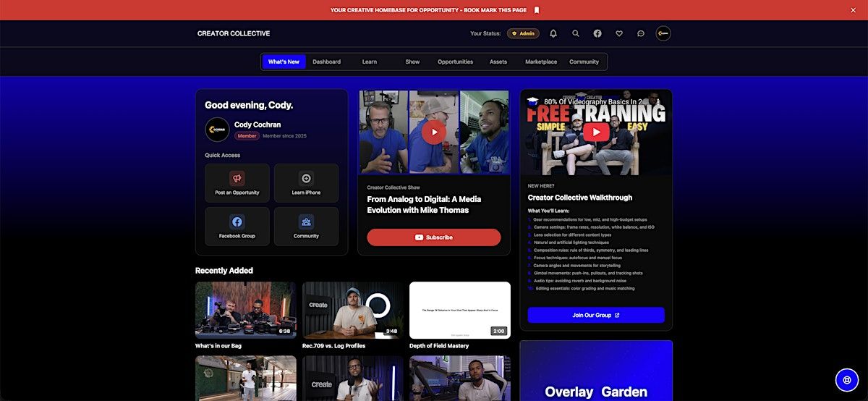Play the Creator Collective Show video
This screenshot has width=868, height=401.
pos(433,132)
